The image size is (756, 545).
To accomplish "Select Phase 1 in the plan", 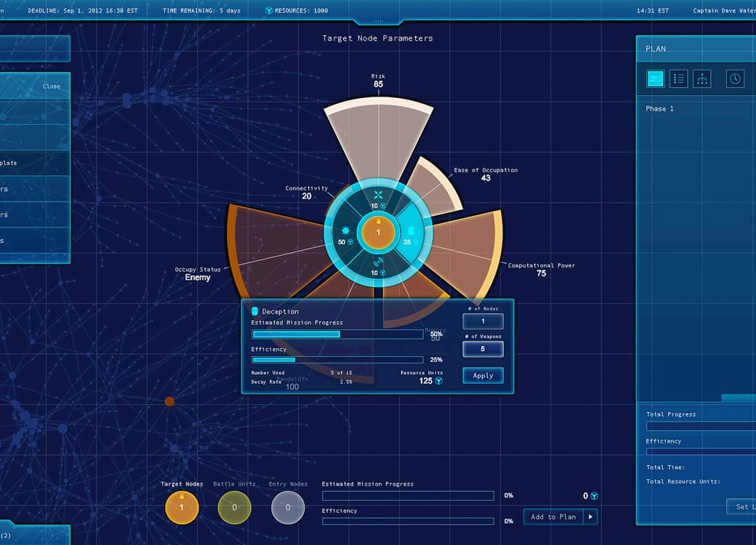I will 659,109.
